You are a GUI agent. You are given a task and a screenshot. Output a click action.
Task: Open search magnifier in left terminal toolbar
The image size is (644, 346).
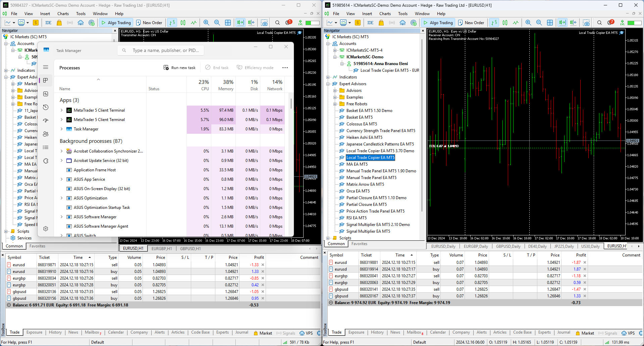point(277,23)
